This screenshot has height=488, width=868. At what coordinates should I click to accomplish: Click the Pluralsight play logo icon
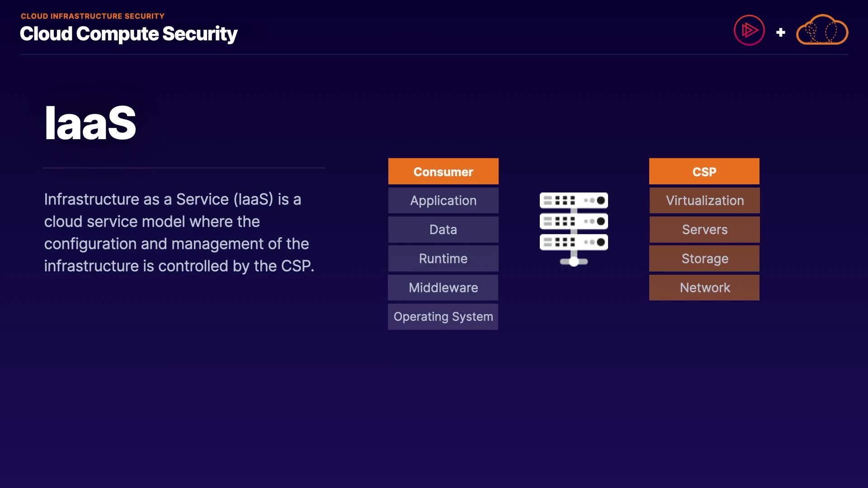click(749, 30)
